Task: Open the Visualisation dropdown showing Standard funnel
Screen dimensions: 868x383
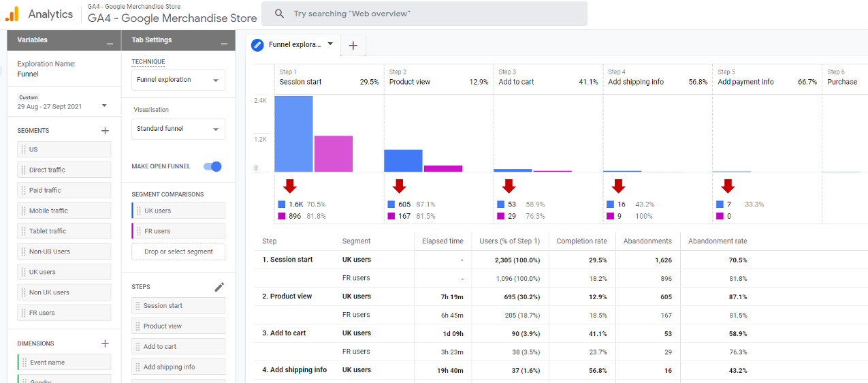Action: point(178,129)
